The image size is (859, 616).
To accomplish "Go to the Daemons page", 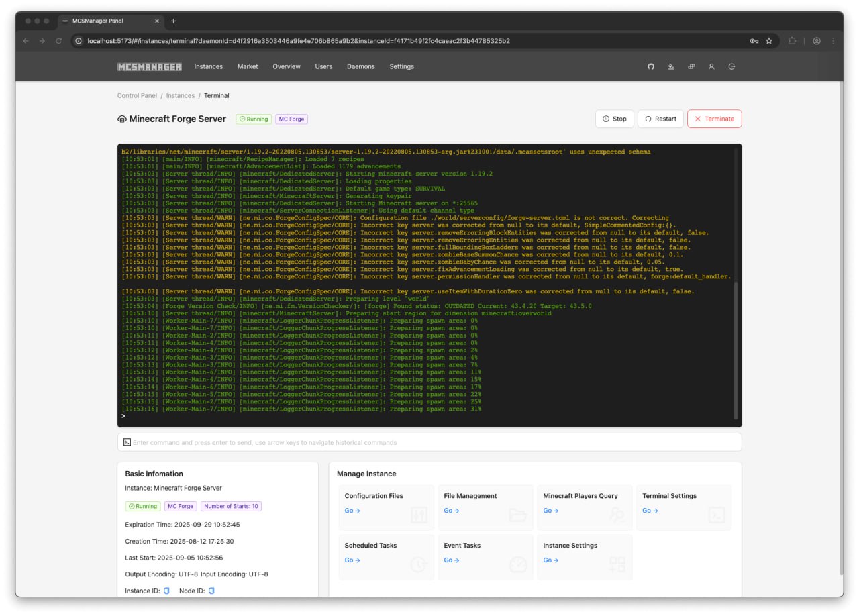I will [x=360, y=67].
